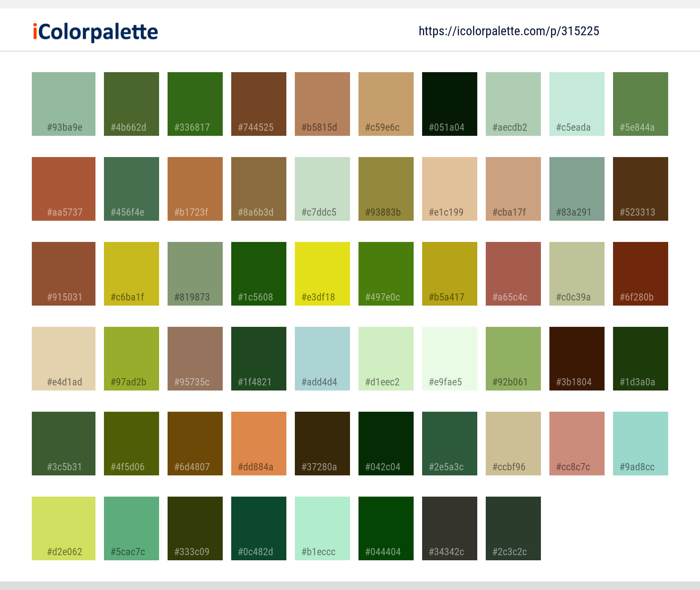Pick the #819873 swatch
The height and width of the screenshot is (590, 700).
[195, 274]
